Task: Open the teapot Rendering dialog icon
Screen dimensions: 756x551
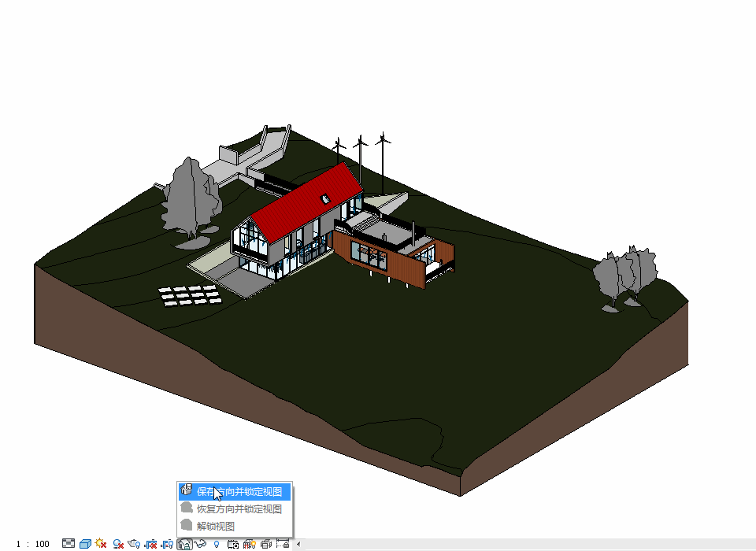Action: point(134,543)
